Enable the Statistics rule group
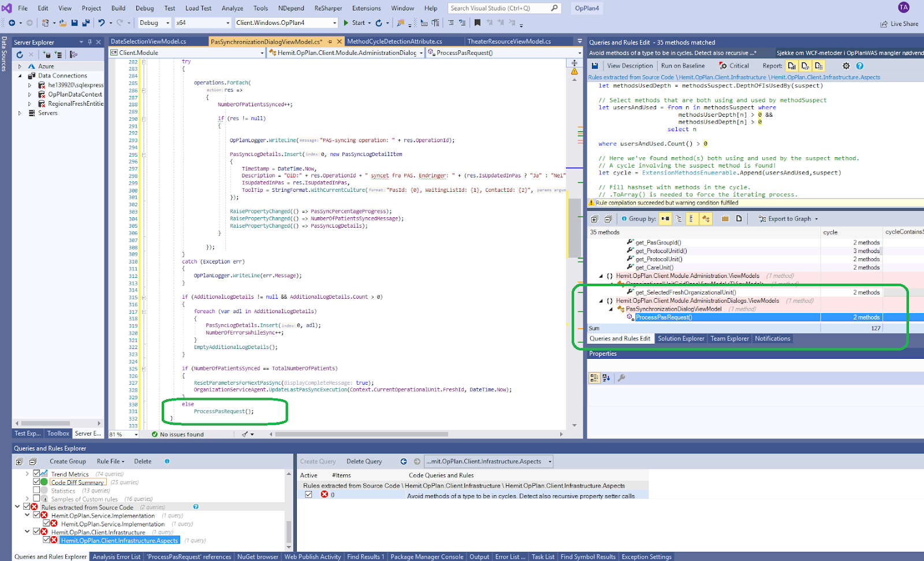This screenshot has height=561, width=924. point(38,490)
